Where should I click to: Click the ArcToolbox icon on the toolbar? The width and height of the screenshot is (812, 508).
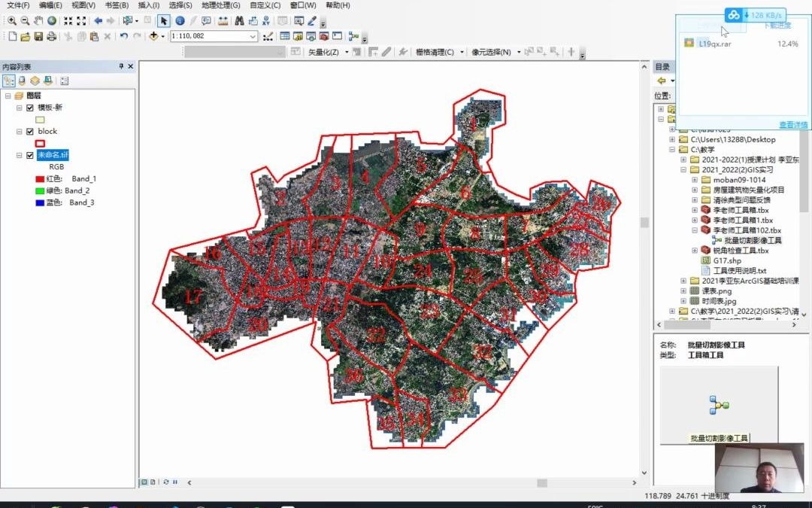click(324, 36)
